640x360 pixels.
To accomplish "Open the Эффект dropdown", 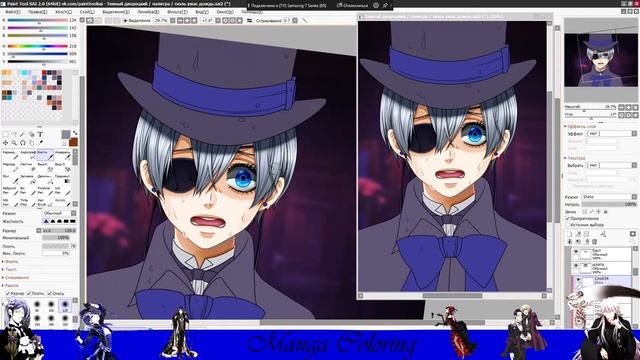I will (611, 133).
